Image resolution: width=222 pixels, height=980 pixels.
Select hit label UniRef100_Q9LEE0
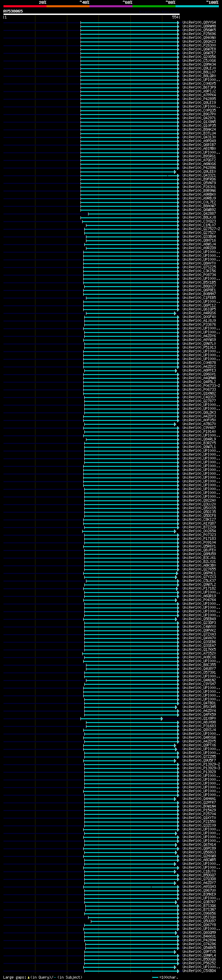click(x=199, y=171)
